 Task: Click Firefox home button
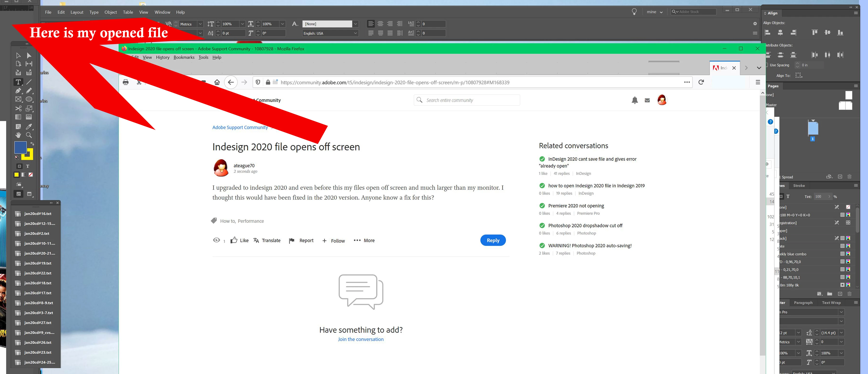217,82
